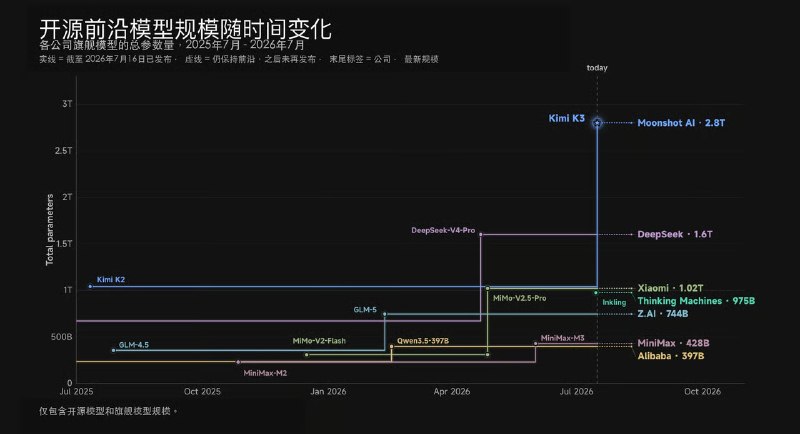Image resolution: width=800 pixels, height=434 pixels.
Task: Click the MiniMax-M3 data point
Action: (x=535, y=344)
